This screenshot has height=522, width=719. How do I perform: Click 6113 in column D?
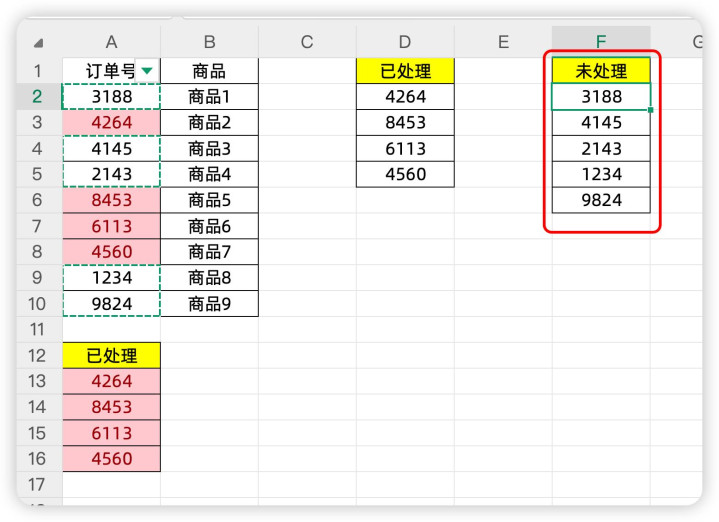[x=405, y=149]
